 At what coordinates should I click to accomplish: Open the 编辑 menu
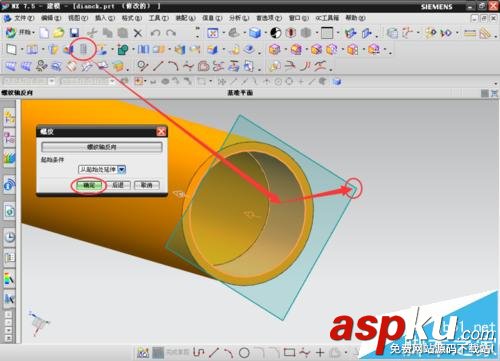[51, 18]
